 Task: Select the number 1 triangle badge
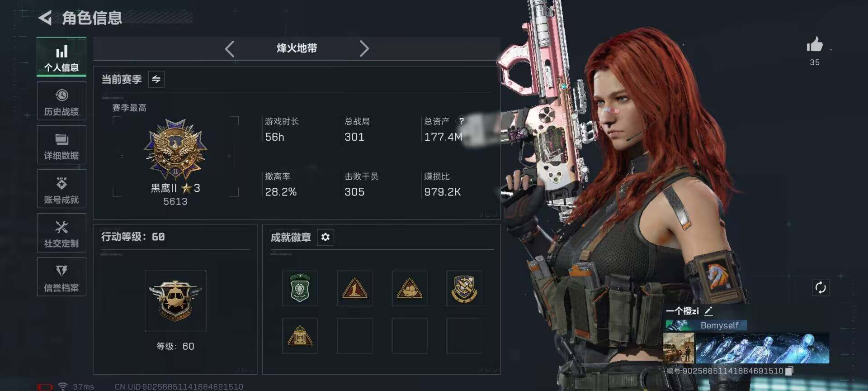(354, 288)
